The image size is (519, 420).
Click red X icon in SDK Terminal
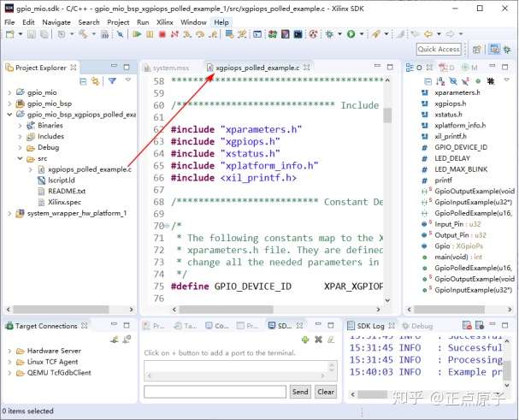click(x=318, y=340)
